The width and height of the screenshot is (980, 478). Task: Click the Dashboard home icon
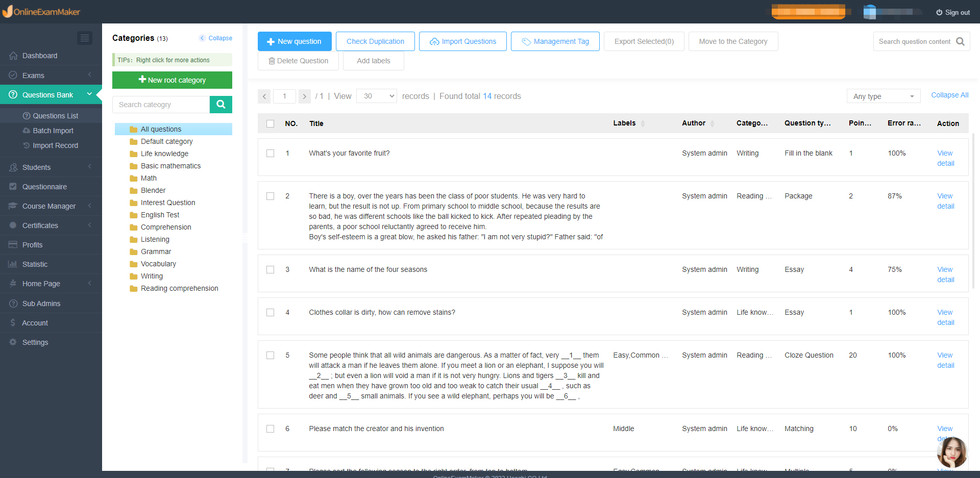click(x=13, y=56)
